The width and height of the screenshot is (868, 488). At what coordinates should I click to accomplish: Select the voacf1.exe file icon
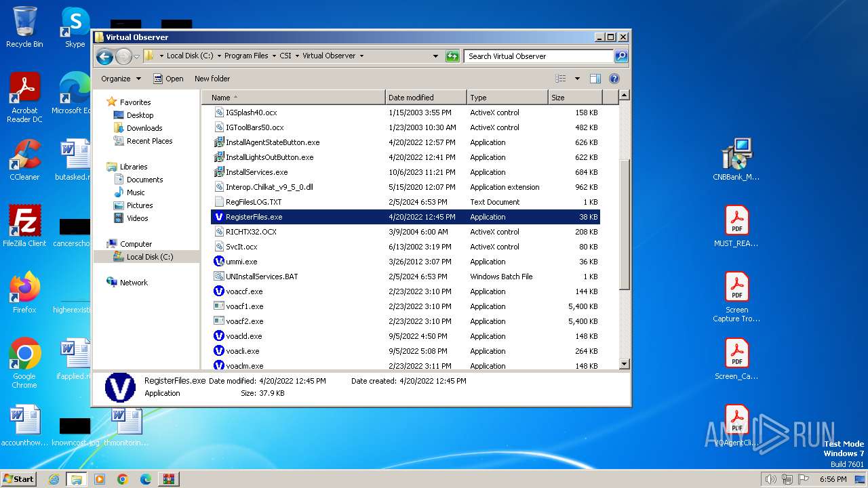[x=219, y=306]
